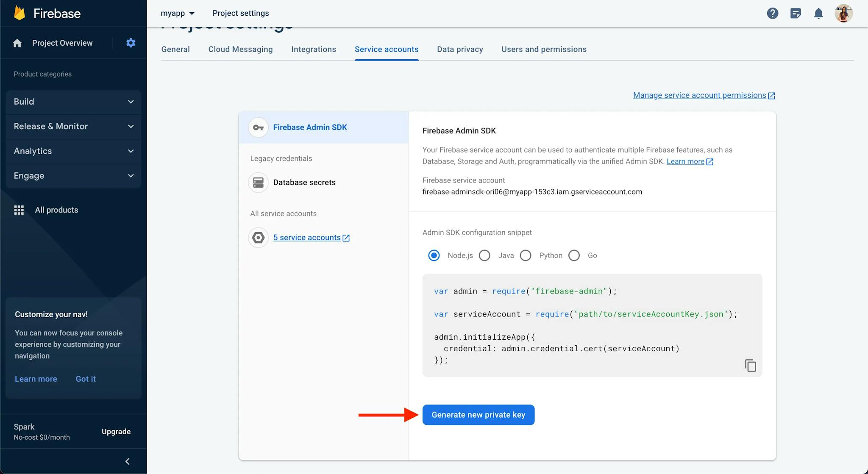Image resolution: width=868 pixels, height=474 pixels.
Task: Click Generate new private key button
Action: click(x=478, y=414)
